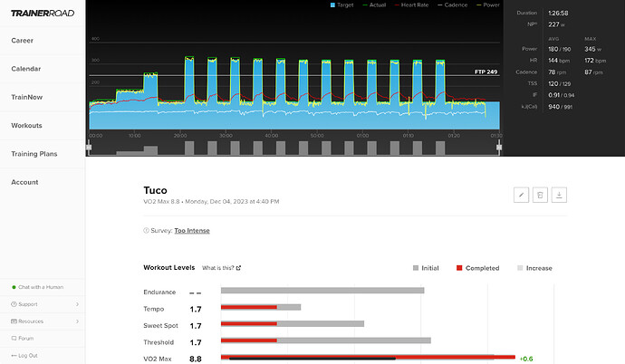The image size is (625, 364).
Task: Click the right chart range handle
Action: pos(499,148)
